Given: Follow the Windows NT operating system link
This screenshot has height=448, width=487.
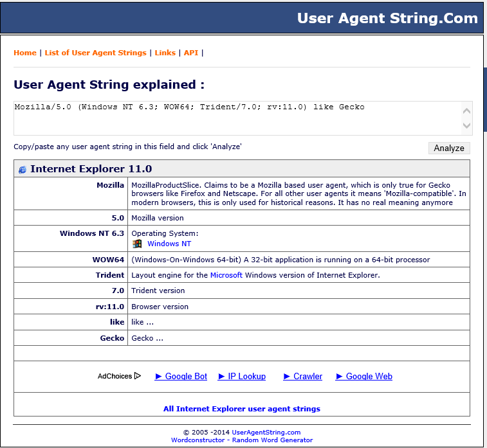Looking at the screenshot, I should (169, 244).
